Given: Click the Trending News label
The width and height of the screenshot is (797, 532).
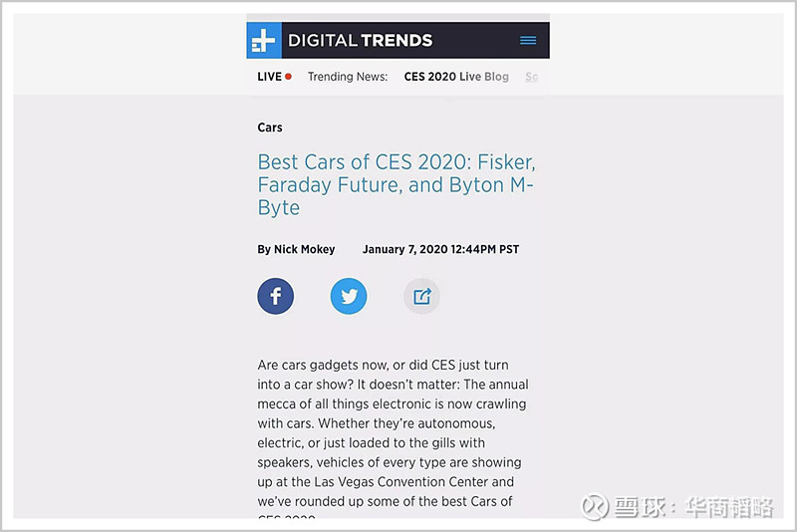Looking at the screenshot, I should click(x=347, y=77).
